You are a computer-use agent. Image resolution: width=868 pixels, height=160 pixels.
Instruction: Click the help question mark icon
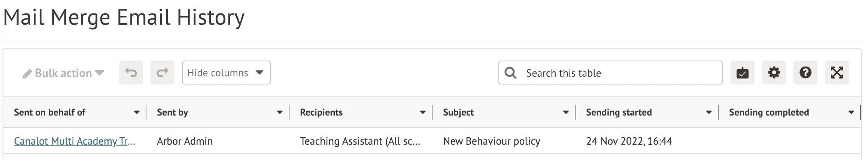click(805, 73)
